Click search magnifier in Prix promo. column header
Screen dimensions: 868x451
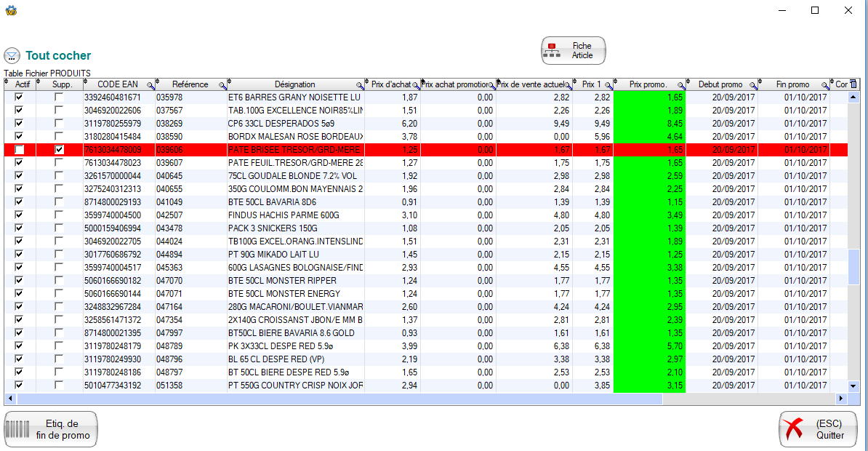[681, 85]
